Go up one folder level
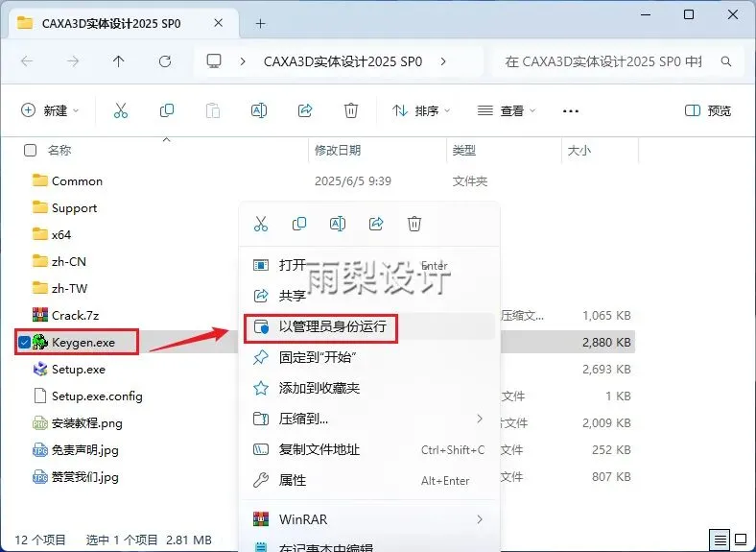Viewport: 756px width, 552px height. (119, 61)
